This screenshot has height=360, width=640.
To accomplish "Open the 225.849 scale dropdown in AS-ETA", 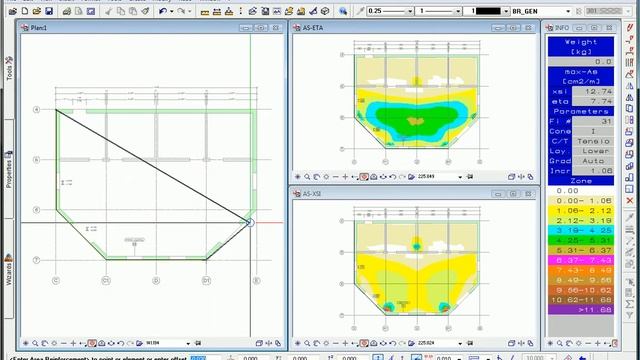I will [x=460, y=177].
